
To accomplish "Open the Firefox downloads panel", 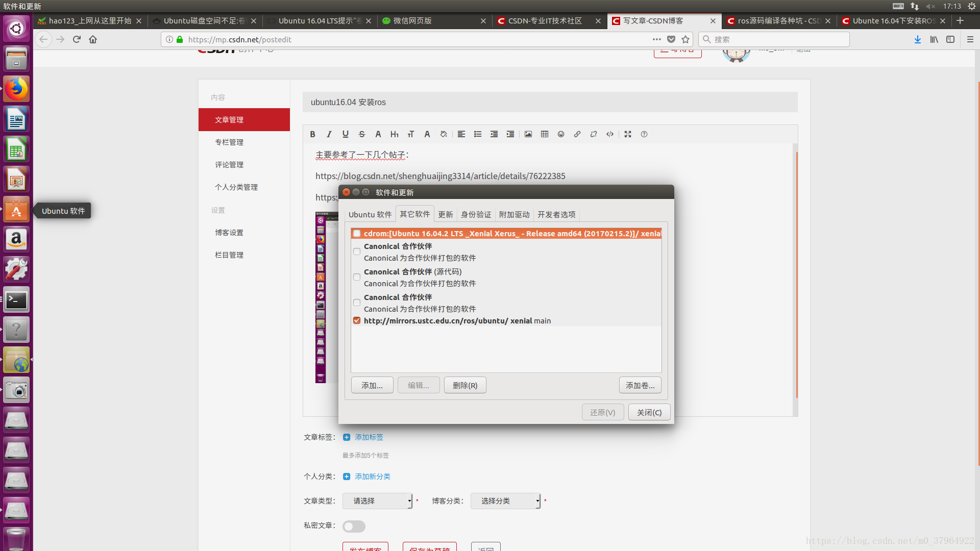I will pyautogui.click(x=918, y=39).
